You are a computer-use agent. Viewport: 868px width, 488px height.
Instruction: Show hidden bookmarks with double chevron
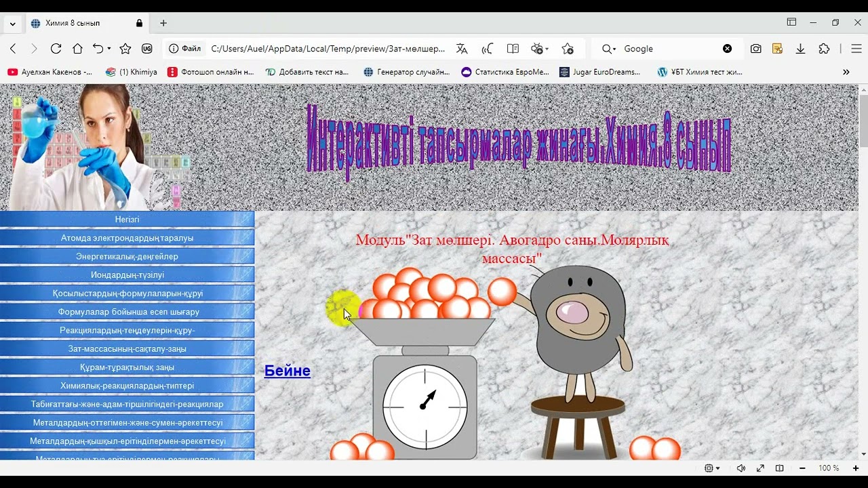pyautogui.click(x=846, y=72)
